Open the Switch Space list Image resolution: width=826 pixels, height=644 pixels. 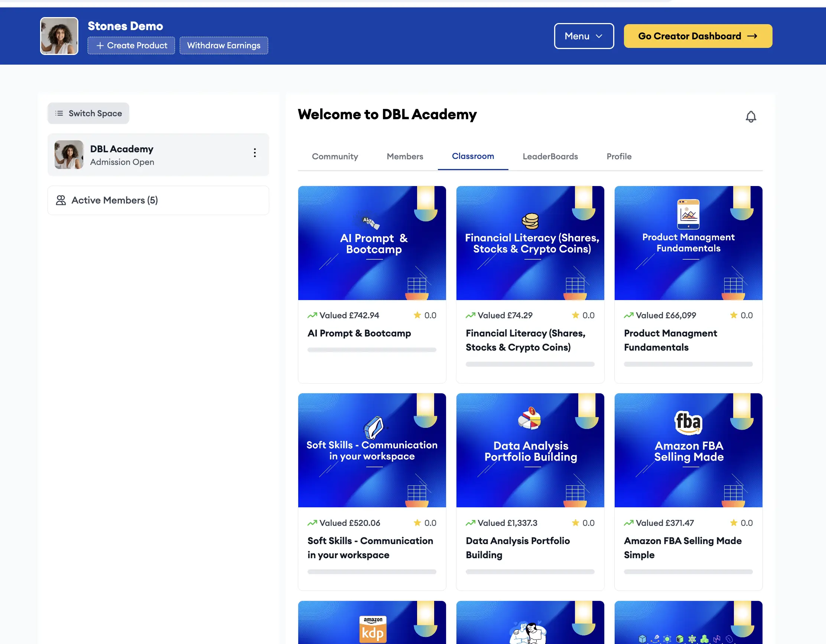pyautogui.click(x=88, y=113)
